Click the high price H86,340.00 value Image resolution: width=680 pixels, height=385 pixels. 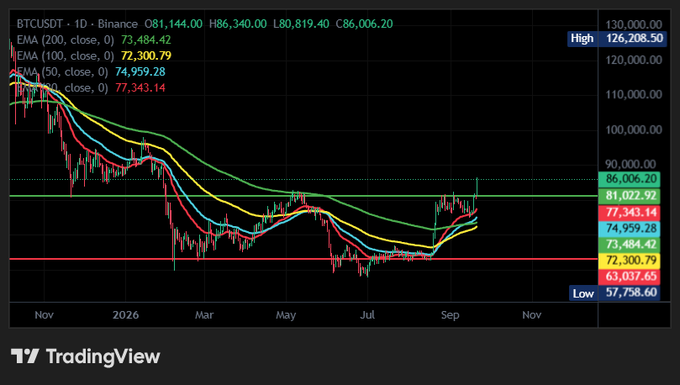[x=238, y=24]
